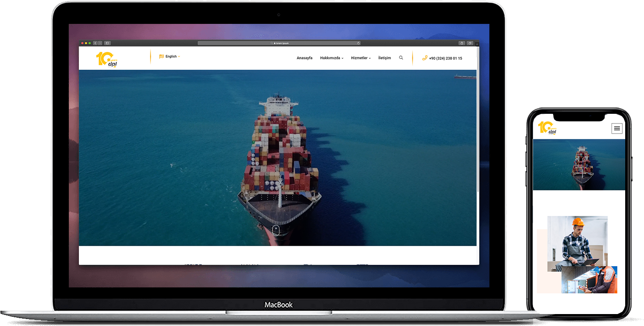Expand the Hakkımızda dropdown menu
Image resolution: width=644 pixels, height=326 pixels.
tap(331, 58)
